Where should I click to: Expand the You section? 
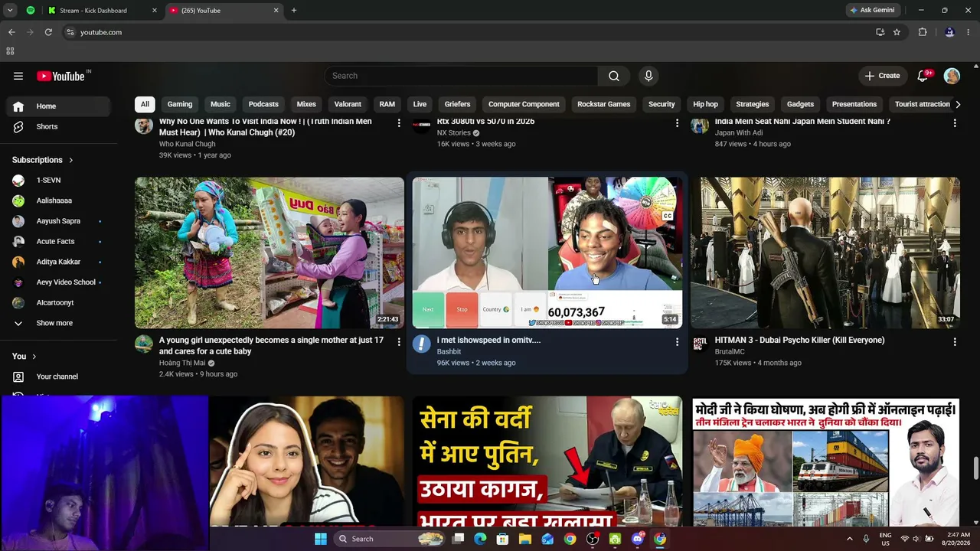(x=24, y=357)
